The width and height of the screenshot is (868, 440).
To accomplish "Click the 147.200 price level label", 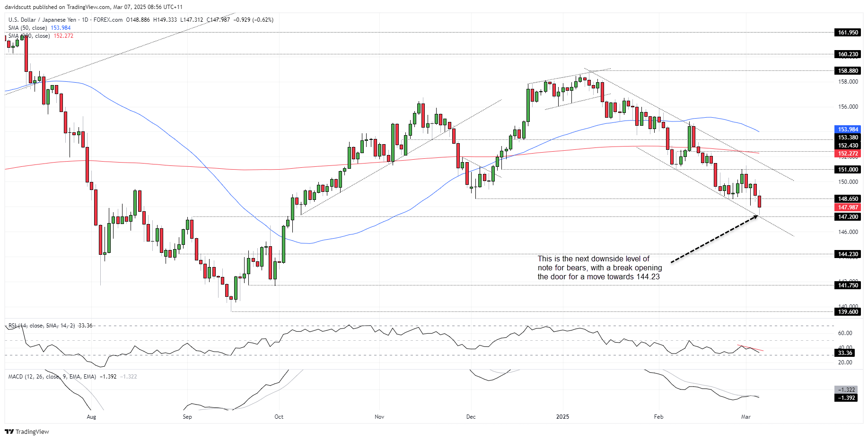I will (848, 217).
